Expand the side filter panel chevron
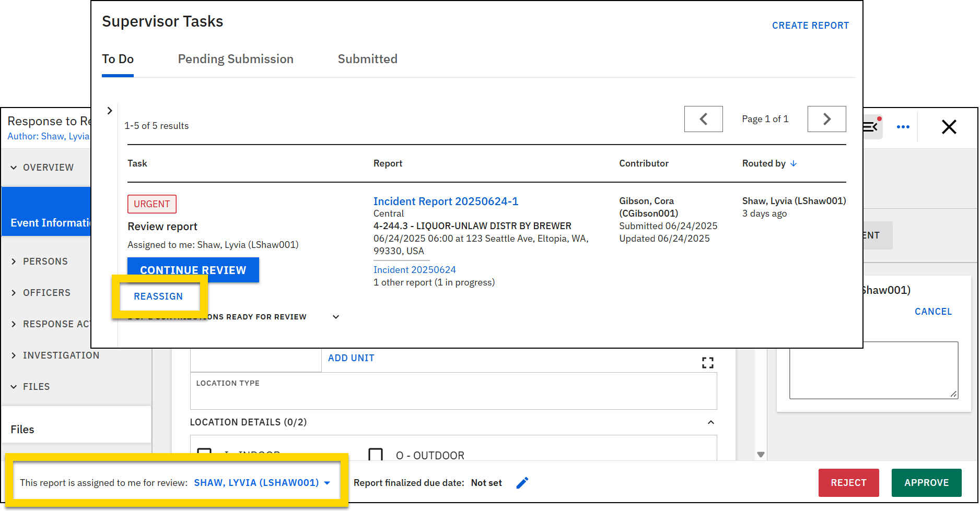 (x=110, y=111)
